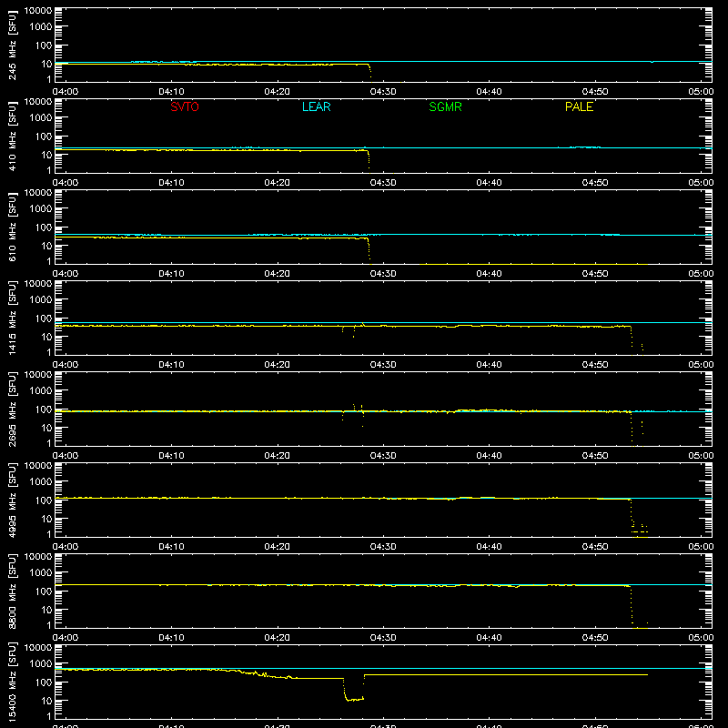Screen dimensions: 728x728
Task: Select the 1415 MHz [SFU] axis title
Action: tap(12, 318)
